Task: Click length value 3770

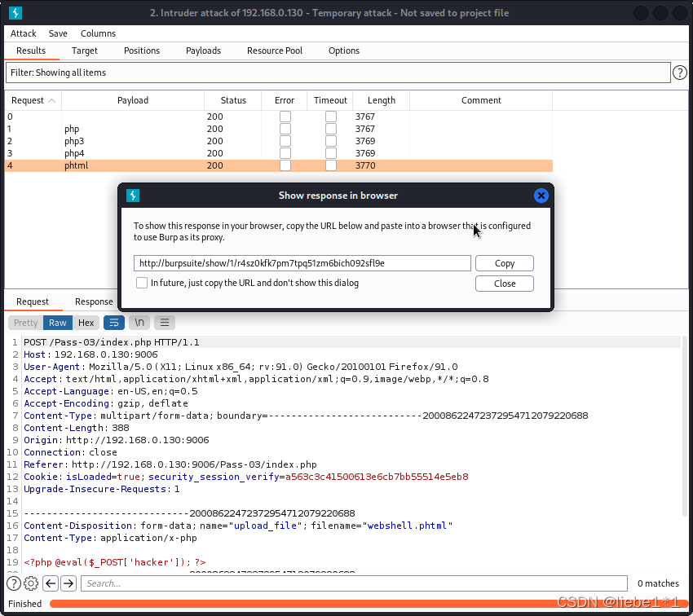Action: [365, 165]
